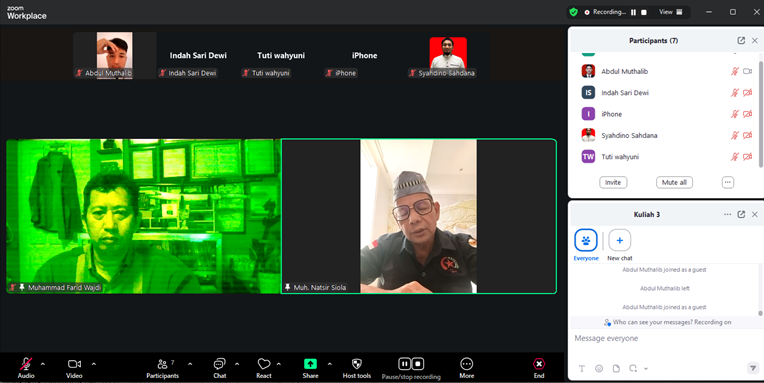Image resolution: width=764 pixels, height=383 pixels.
Task: Toggle mute for Indah Sari Dewi in list
Action: 734,93
